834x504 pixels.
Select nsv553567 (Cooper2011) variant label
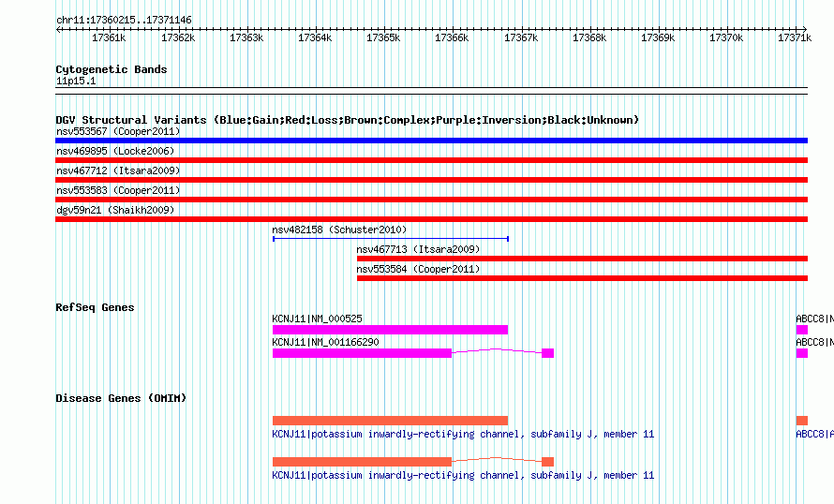[118, 131]
